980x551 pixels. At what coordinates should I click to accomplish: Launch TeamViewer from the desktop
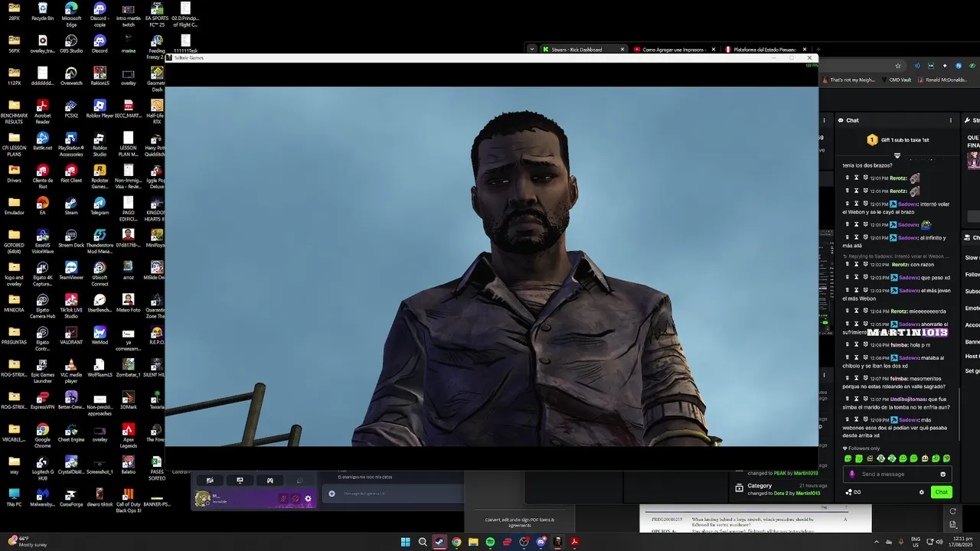tap(71, 269)
